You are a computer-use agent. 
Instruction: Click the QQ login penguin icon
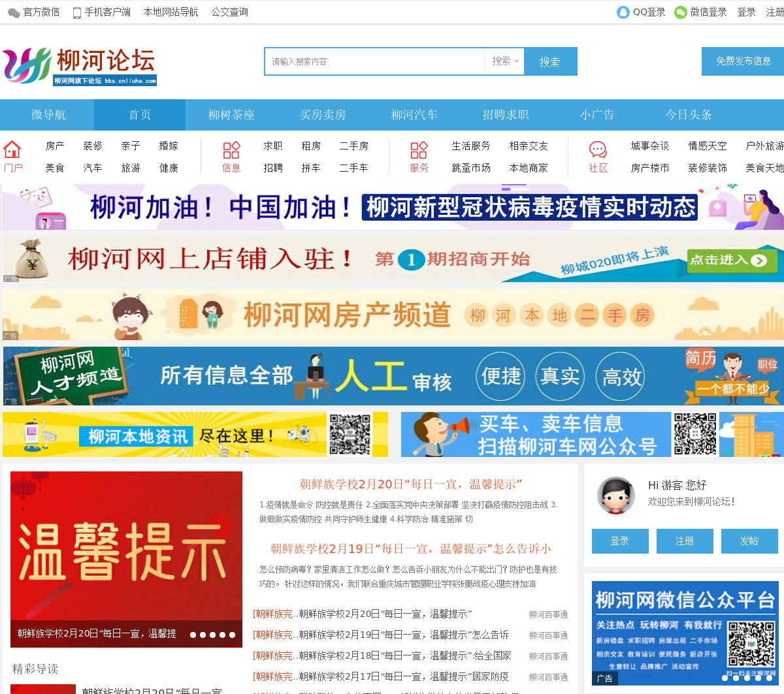click(623, 12)
